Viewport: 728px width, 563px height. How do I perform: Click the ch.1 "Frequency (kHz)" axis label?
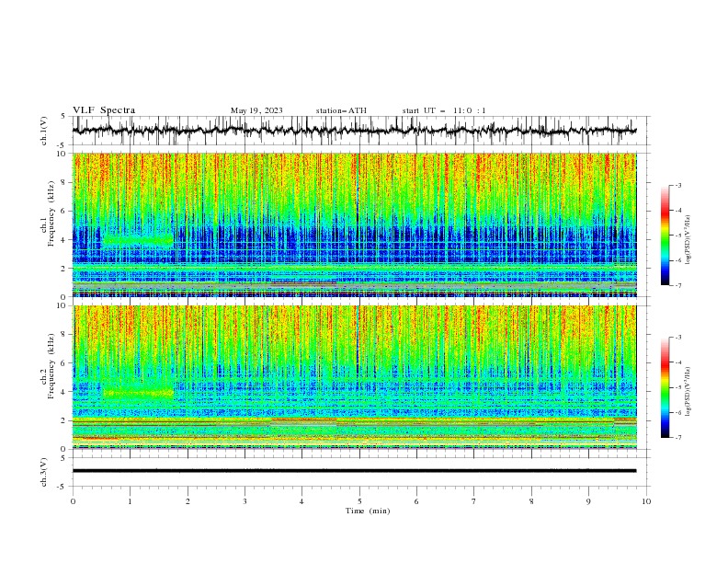click(x=51, y=213)
